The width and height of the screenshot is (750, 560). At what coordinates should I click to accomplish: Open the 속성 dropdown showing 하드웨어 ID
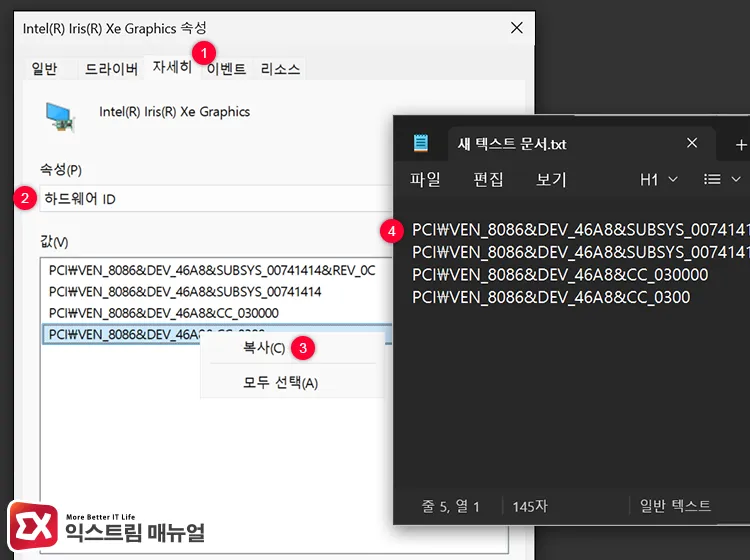tap(216, 198)
